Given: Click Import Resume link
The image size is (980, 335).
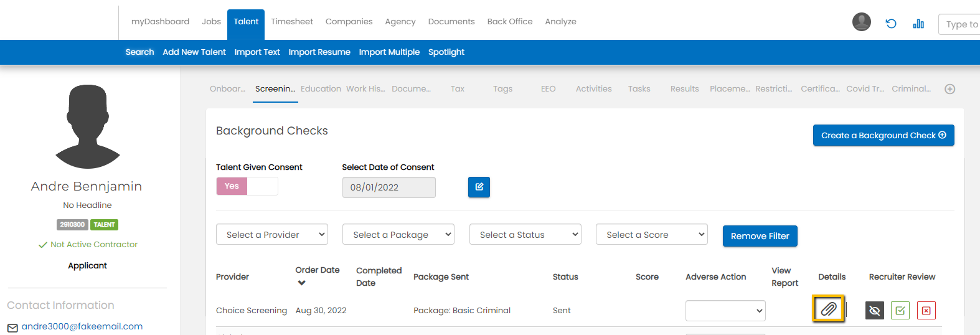Looking at the screenshot, I should (319, 52).
